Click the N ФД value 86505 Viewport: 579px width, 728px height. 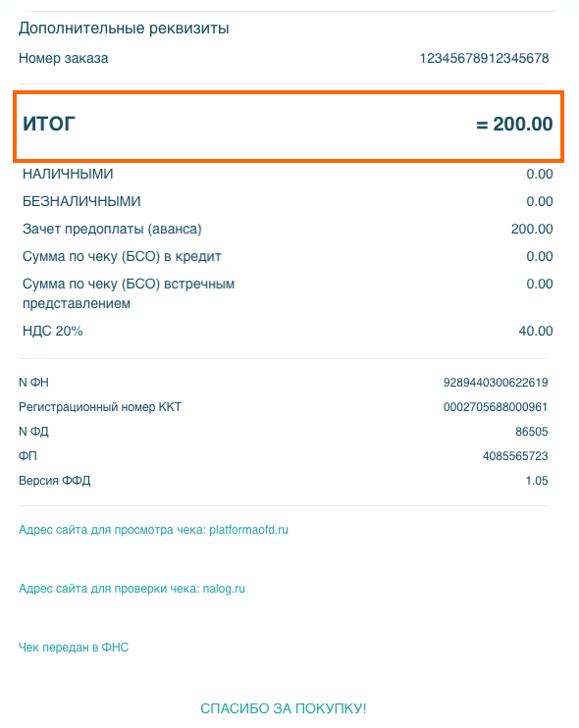click(532, 432)
